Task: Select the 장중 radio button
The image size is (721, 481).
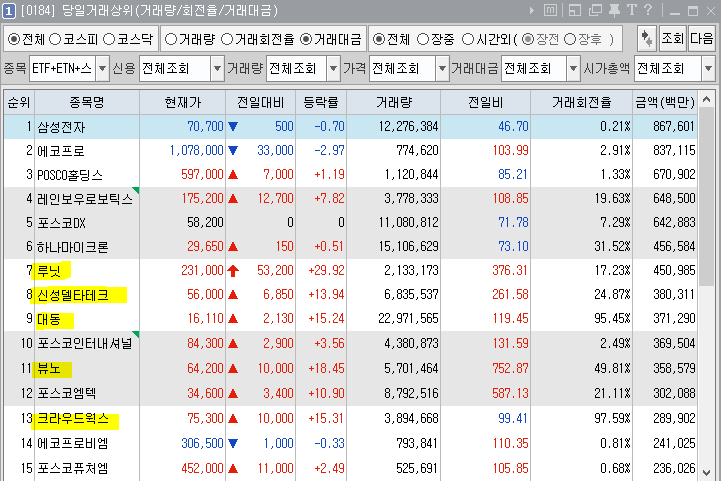Action: click(423, 40)
